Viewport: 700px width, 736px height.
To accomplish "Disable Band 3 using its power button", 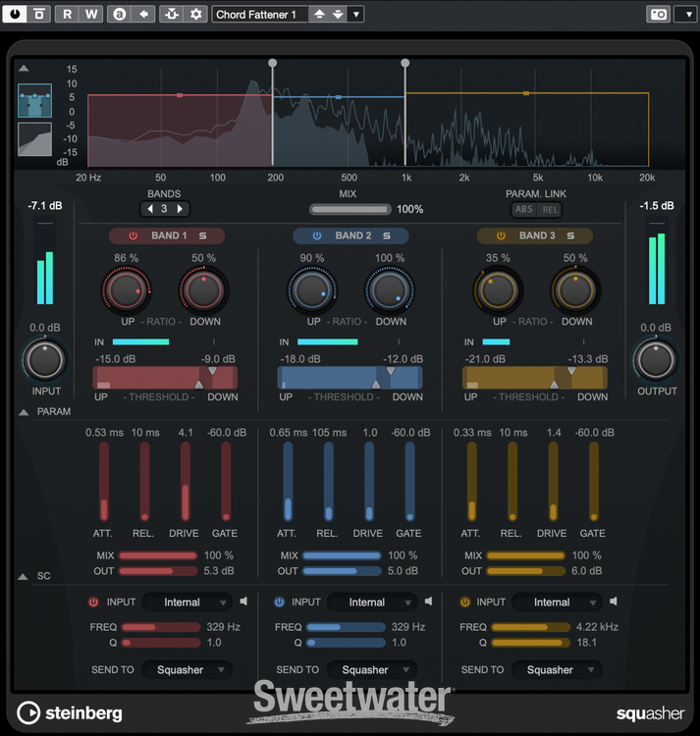I will pos(501,236).
